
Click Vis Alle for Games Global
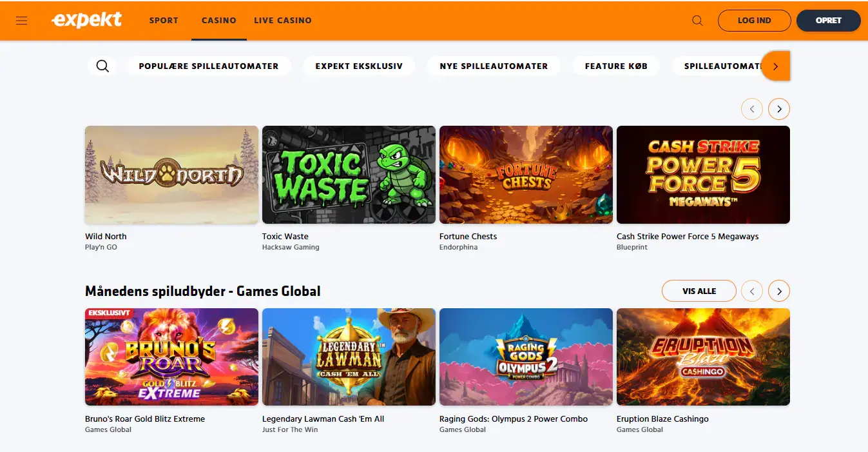[699, 291]
